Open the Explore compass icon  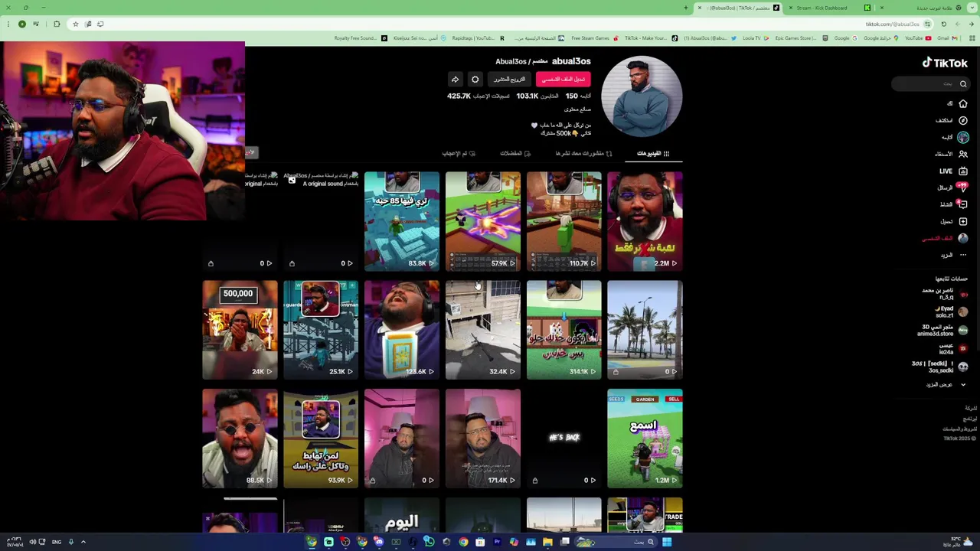pyautogui.click(x=962, y=120)
